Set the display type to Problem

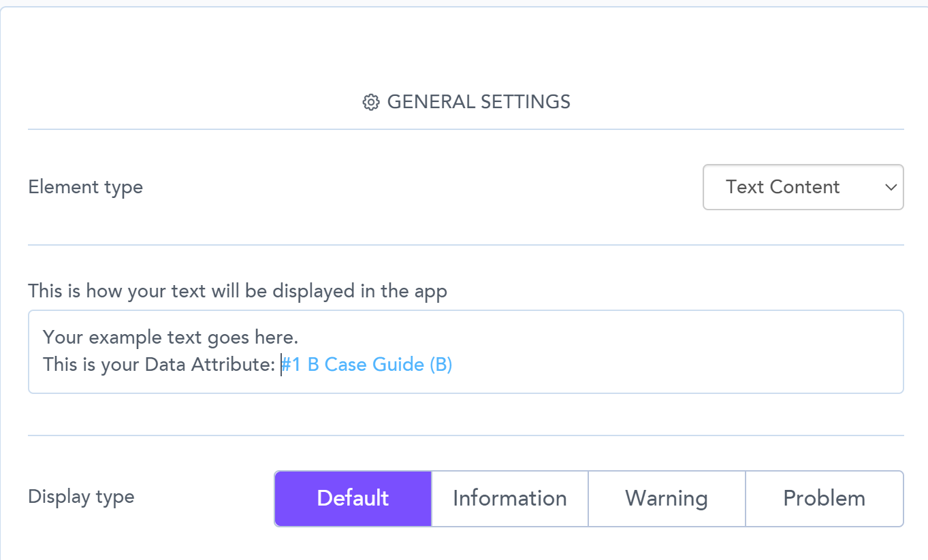point(824,498)
